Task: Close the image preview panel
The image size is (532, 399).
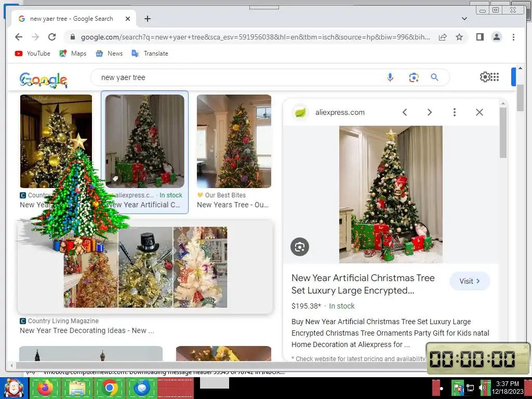Action: (x=479, y=112)
